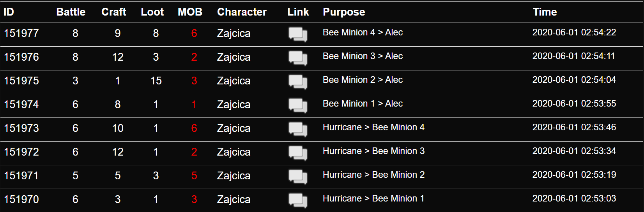The image size is (644, 212).
Task: Click the ID column header
Action: 9,12
